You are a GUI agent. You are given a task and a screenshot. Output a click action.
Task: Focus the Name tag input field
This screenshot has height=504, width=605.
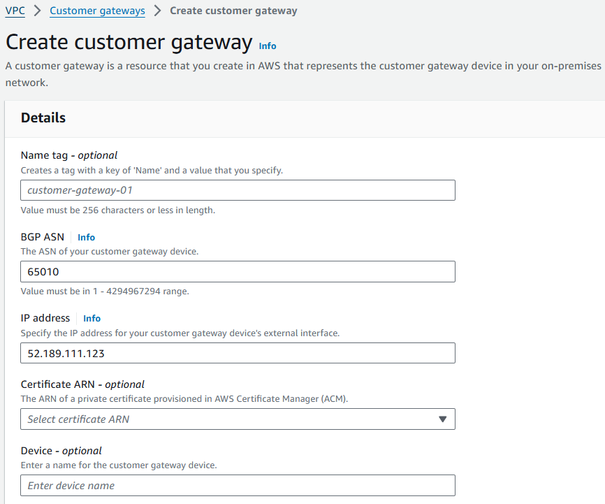tap(238, 190)
